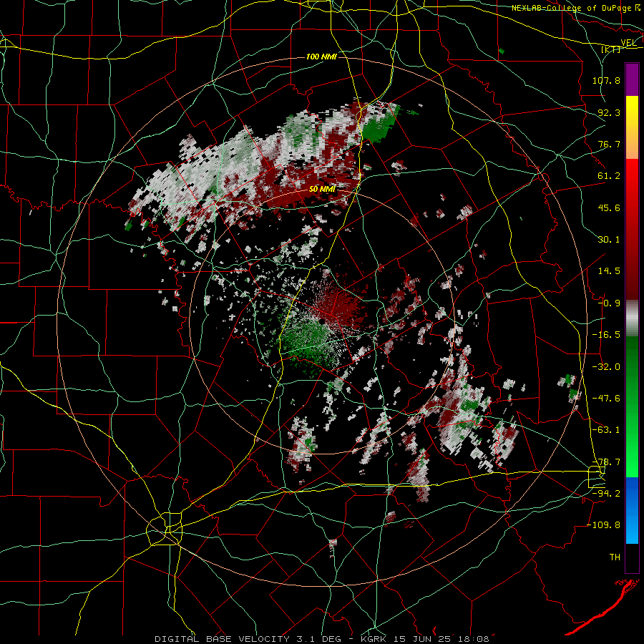The height and width of the screenshot is (644, 644).
Task: Click the bright red segment of the color bar
Action: (632, 176)
